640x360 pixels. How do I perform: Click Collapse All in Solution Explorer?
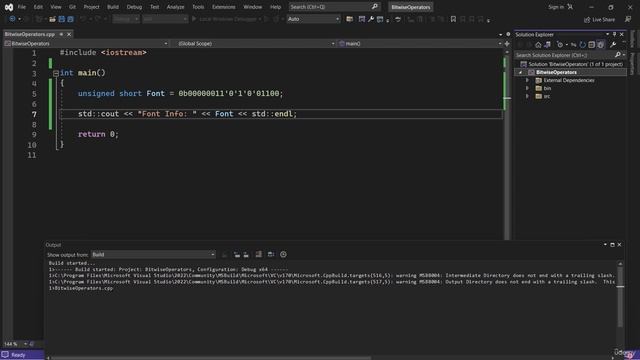pyautogui.click(x=591, y=45)
